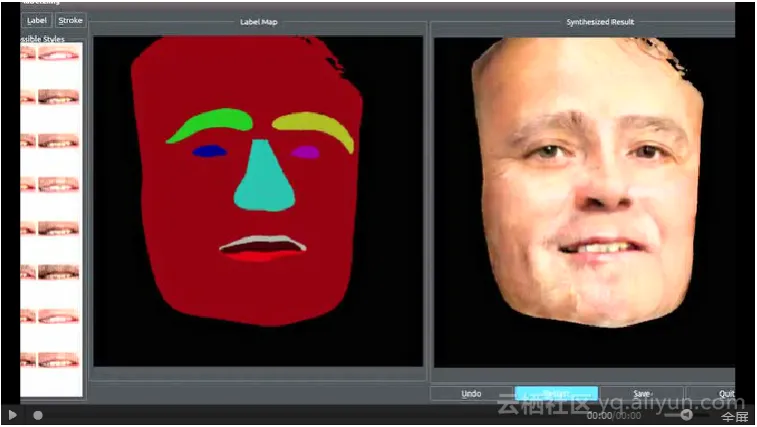Screen dimensions: 757x427
Task: Click the 'Synthesized Result' panel title
Action: [x=600, y=22]
